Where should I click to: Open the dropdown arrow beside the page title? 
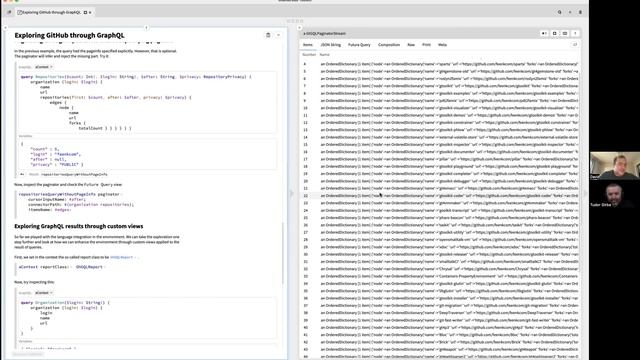click(x=278, y=35)
